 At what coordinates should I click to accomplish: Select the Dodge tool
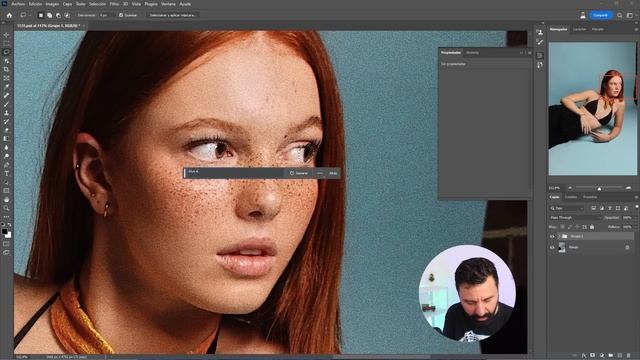click(x=6, y=156)
